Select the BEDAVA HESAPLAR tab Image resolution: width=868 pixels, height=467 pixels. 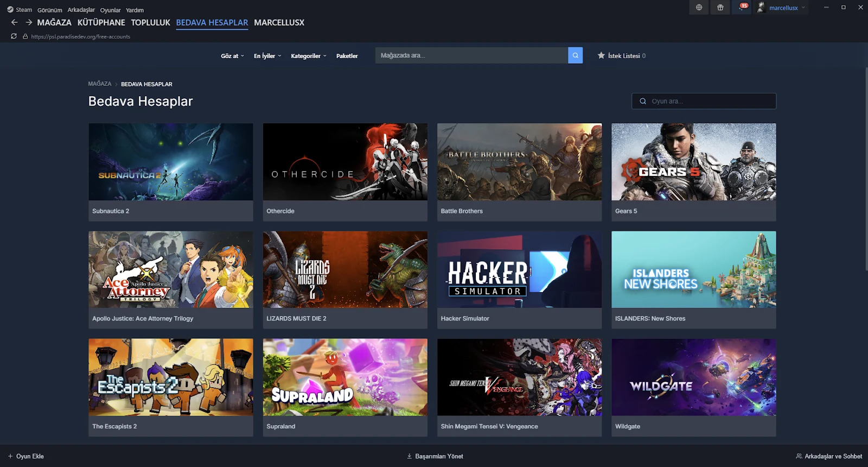click(x=212, y=22)
